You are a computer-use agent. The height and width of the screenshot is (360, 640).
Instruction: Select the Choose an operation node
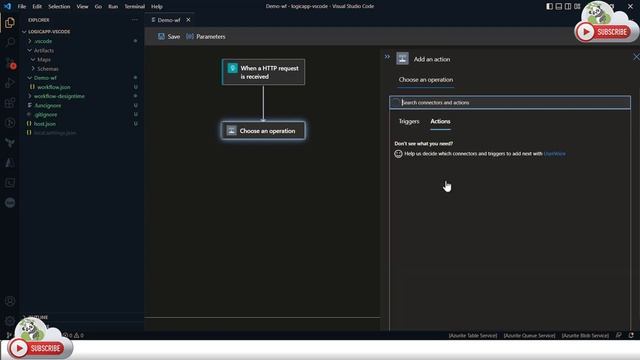point(263,131)
